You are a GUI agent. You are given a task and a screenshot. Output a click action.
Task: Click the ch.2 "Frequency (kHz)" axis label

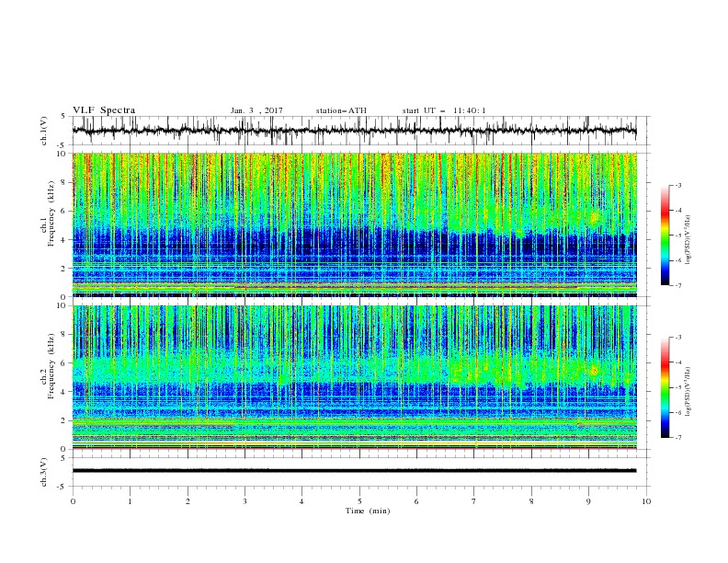pos(51,365)
